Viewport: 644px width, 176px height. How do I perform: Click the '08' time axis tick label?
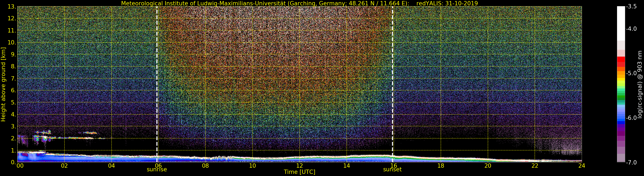[205, 166]
